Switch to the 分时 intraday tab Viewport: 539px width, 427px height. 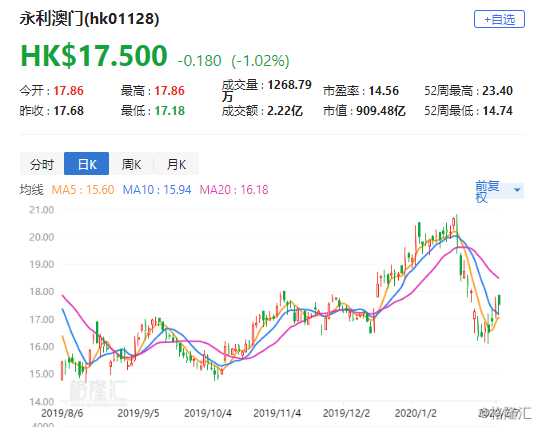[x=42, y=164]
